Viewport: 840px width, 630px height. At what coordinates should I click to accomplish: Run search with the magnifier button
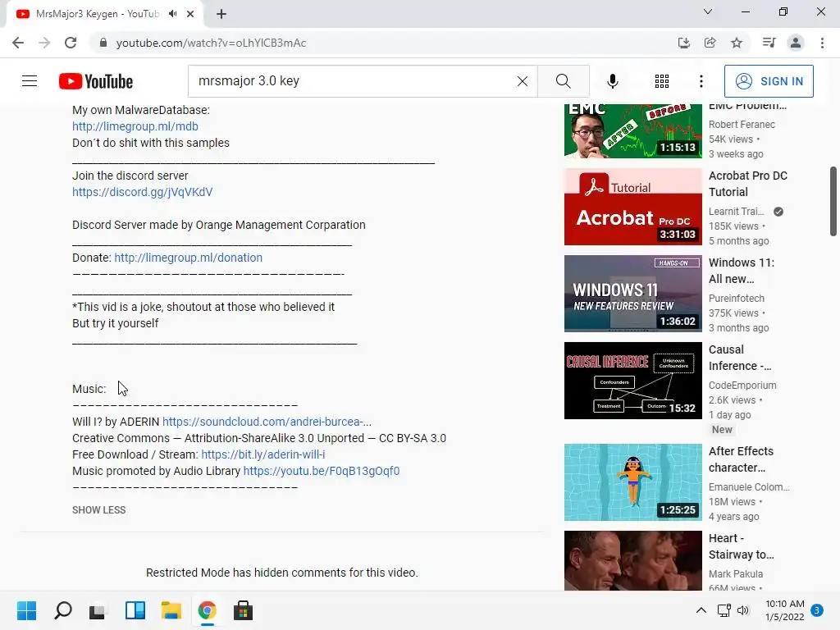563,81
